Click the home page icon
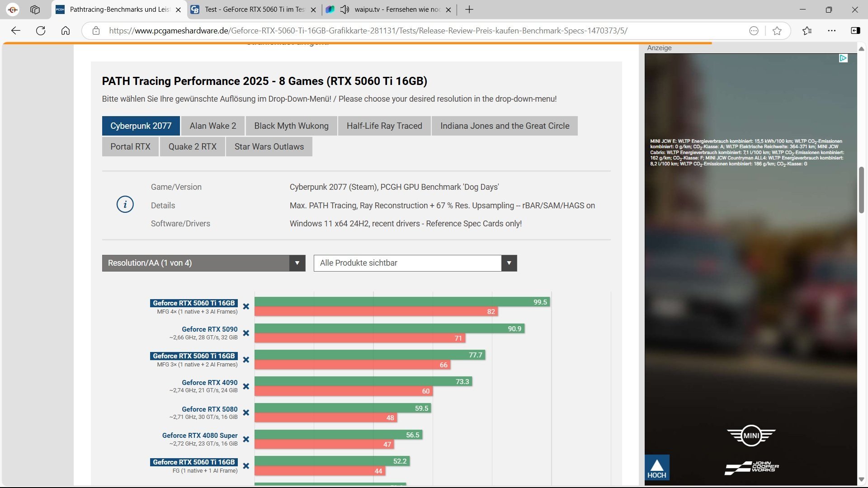Viewport: 868px width, 488px height. [66, 31]
